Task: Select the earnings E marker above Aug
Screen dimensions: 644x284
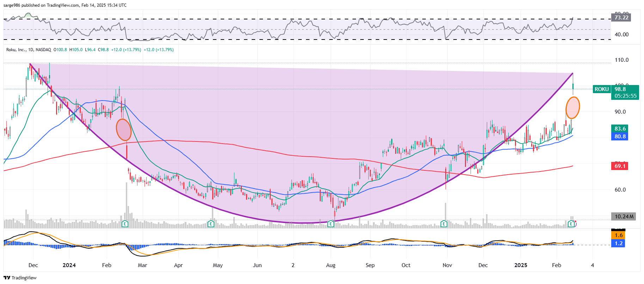Action: 331,224
